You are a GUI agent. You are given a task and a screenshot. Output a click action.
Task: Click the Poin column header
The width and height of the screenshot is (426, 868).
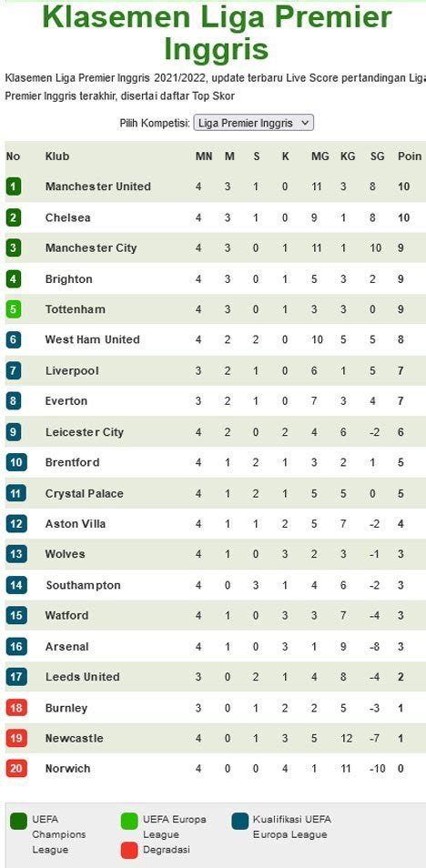click(x=410, y=156)
